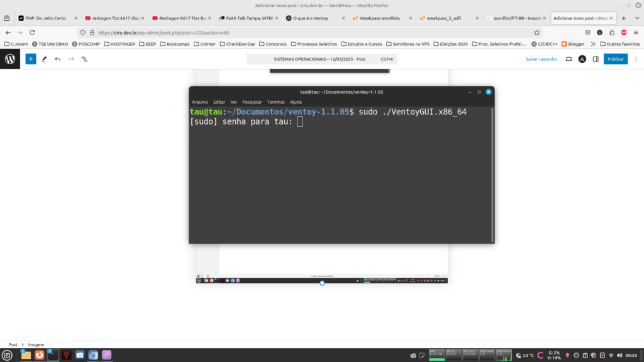This screenshot has height=362, width=644.
Task: Click the Firefox URL address field
Action: point(302,32)
